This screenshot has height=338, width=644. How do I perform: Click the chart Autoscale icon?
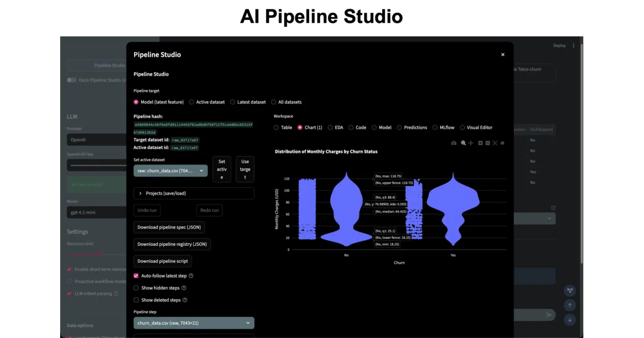click(x=495, y=143)
